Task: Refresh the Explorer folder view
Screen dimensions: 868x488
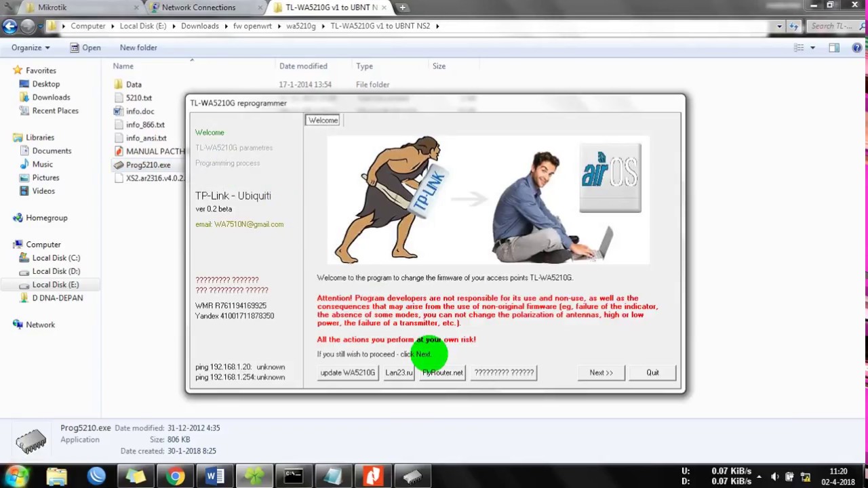Action: [794, 26]
